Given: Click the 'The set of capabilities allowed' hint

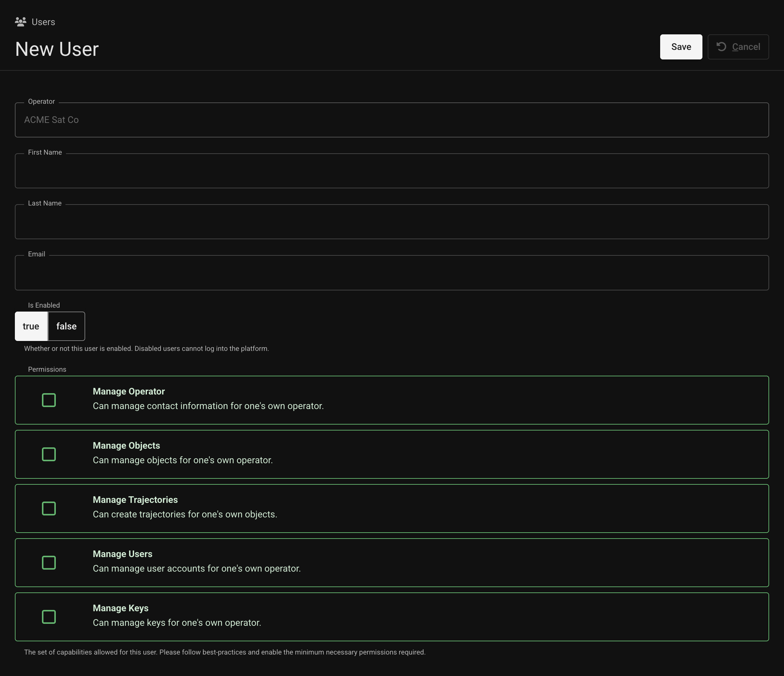Looking at the screenshot, I should [225, 652].
